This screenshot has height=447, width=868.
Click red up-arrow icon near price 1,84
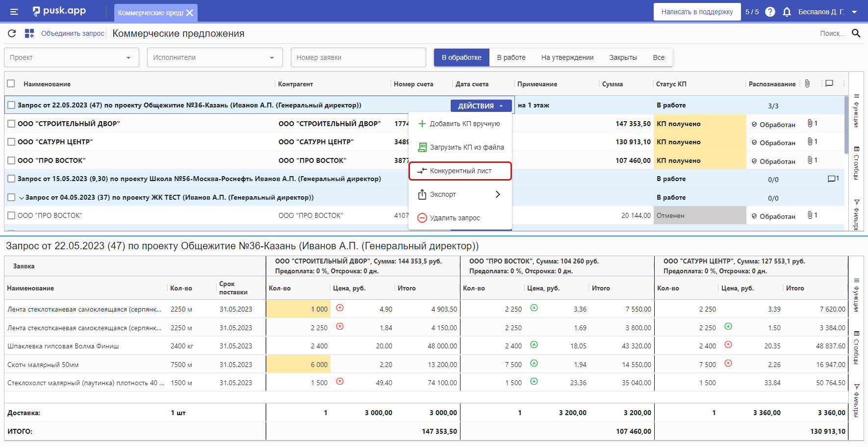click(340, 326)
